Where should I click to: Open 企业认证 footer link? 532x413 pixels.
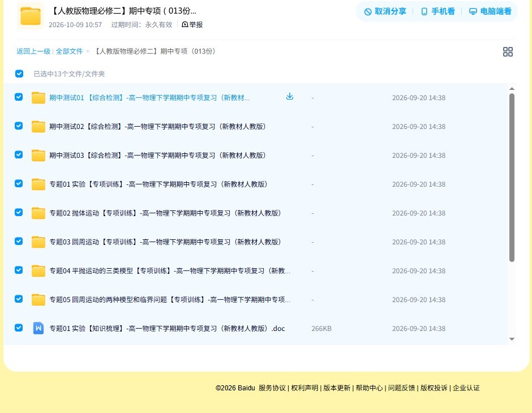coord(466,388)
